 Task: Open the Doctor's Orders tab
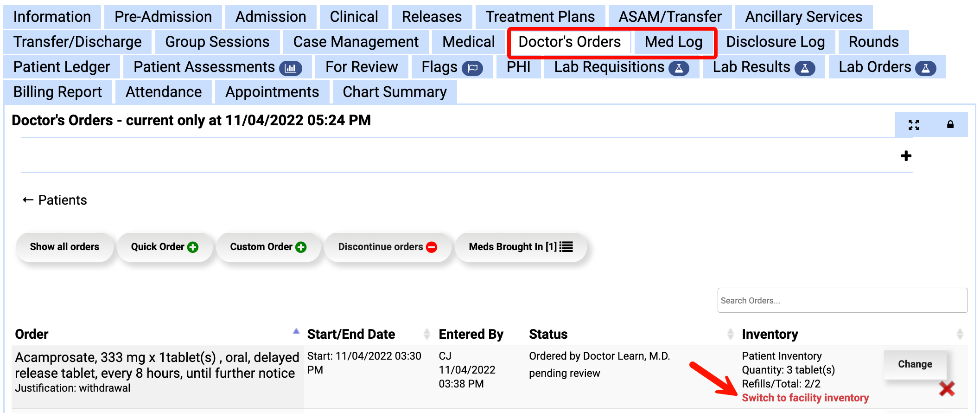click(569, 42)
